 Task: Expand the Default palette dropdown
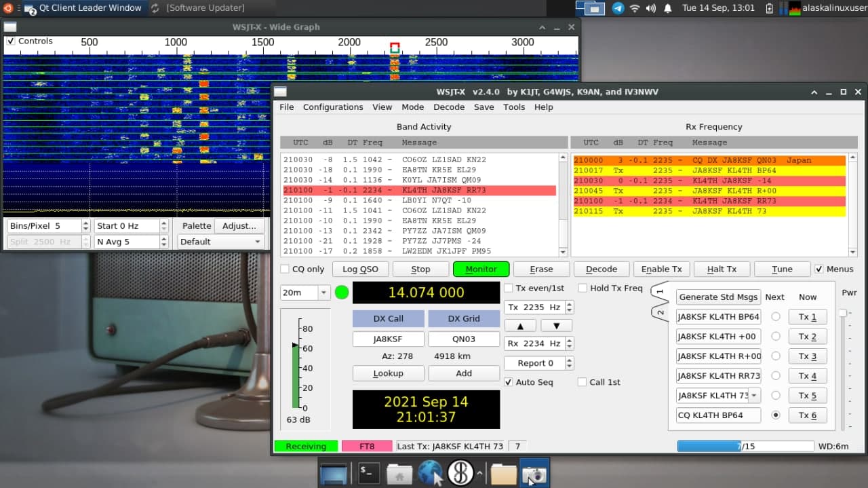point(220,242)
